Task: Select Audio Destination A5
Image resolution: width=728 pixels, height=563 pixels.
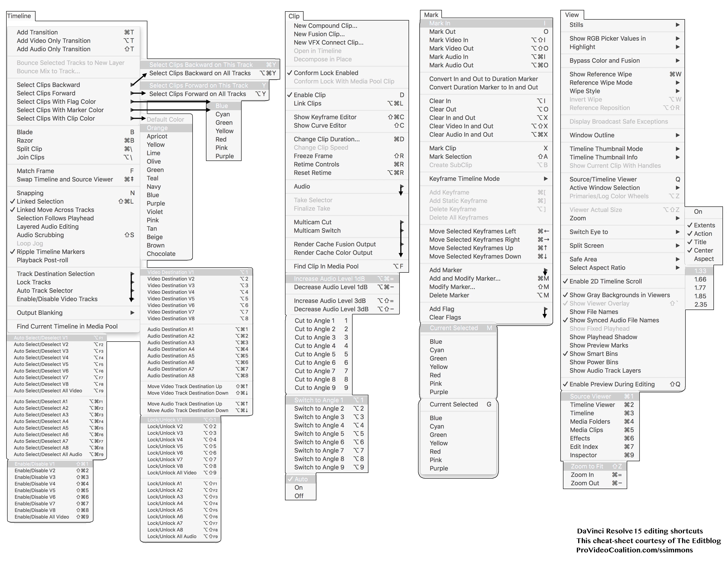Action: click(196, 355)
